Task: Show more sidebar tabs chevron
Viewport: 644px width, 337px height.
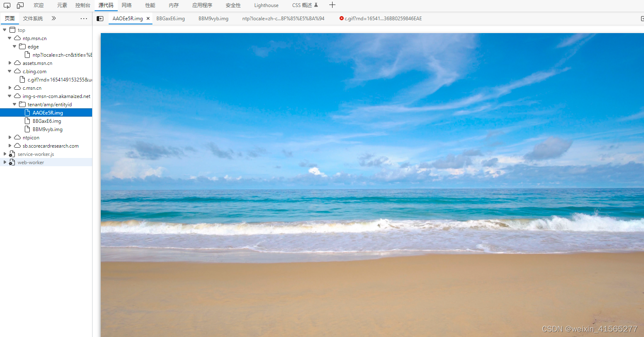Action: [54, 18]
